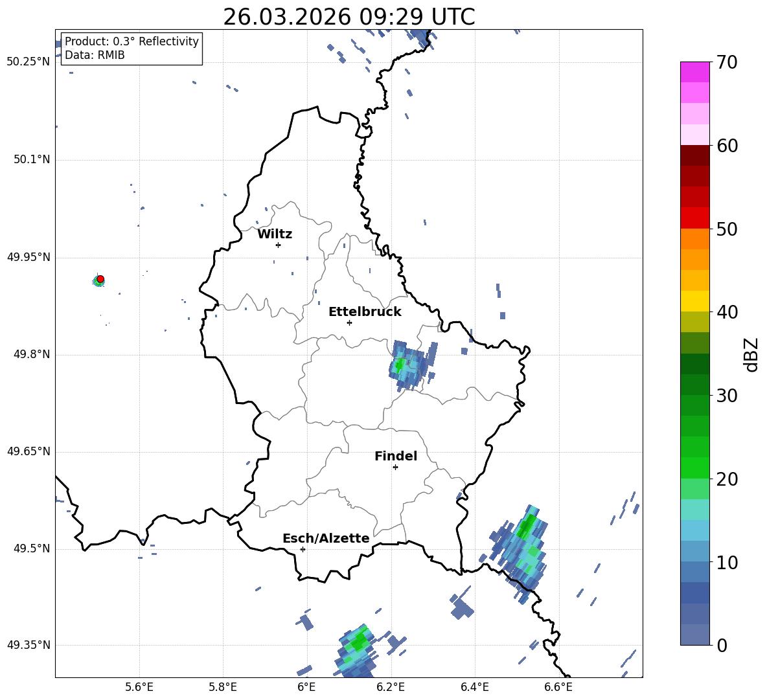Viewport: 767px width, 700px height.
Task: Click the Ettelbruck city label
Action: click(x=365, y=312)
